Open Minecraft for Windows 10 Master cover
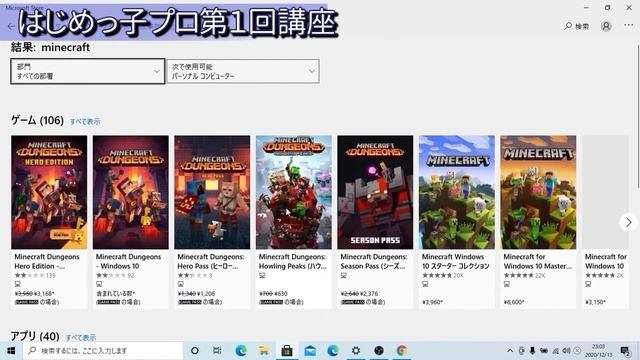Viewport: 640px width, 360px height. (538, 192)
